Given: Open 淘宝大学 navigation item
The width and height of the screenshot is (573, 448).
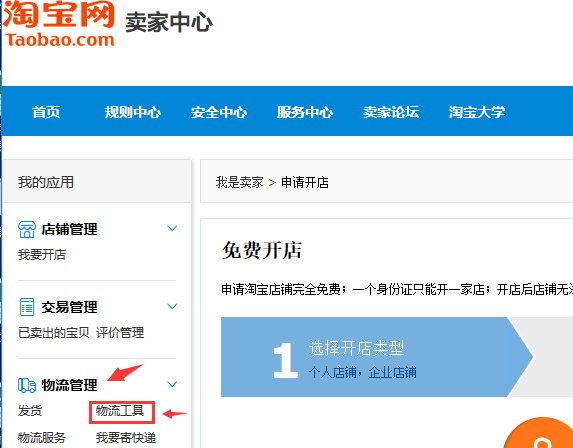Looking at the screenshot, I should (x=477, y=112).
